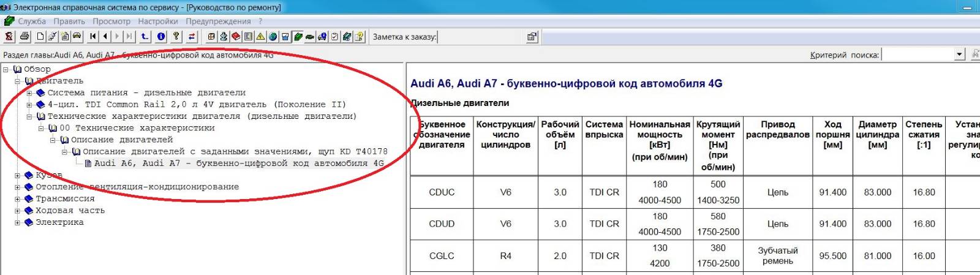Select the Трансмиссия tree item label
Screen dimensions: 980x275
click(x=65, y=198)
